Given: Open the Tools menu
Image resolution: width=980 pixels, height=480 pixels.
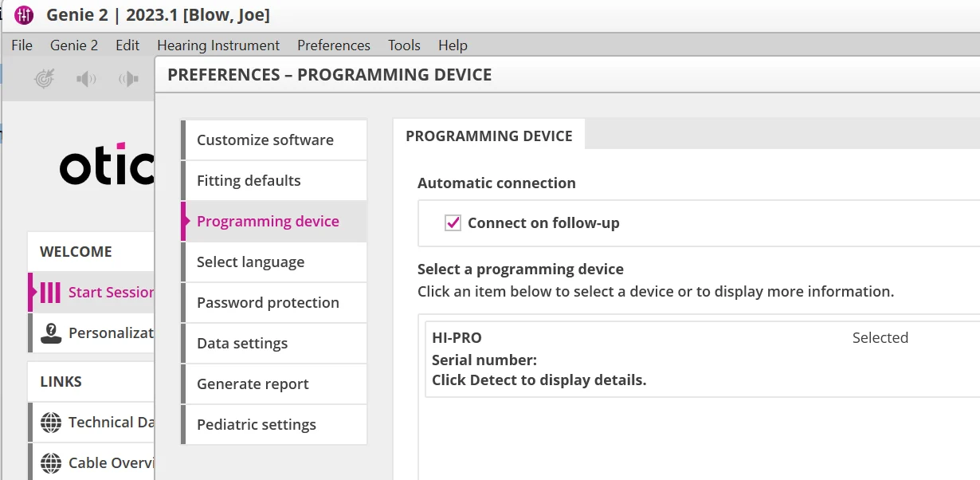Looking at the screenshot, I should [404, 45].
